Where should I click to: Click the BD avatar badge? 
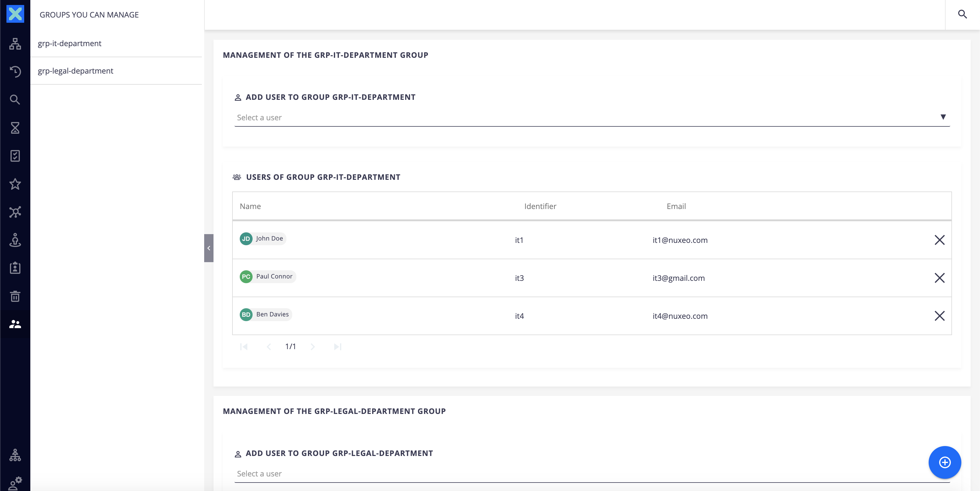[x=246, y=314]
